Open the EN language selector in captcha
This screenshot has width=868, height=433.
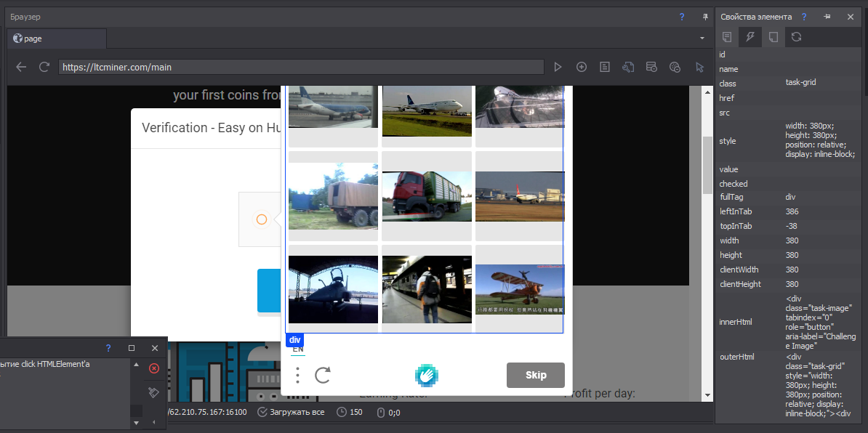(x=298, y=349)
